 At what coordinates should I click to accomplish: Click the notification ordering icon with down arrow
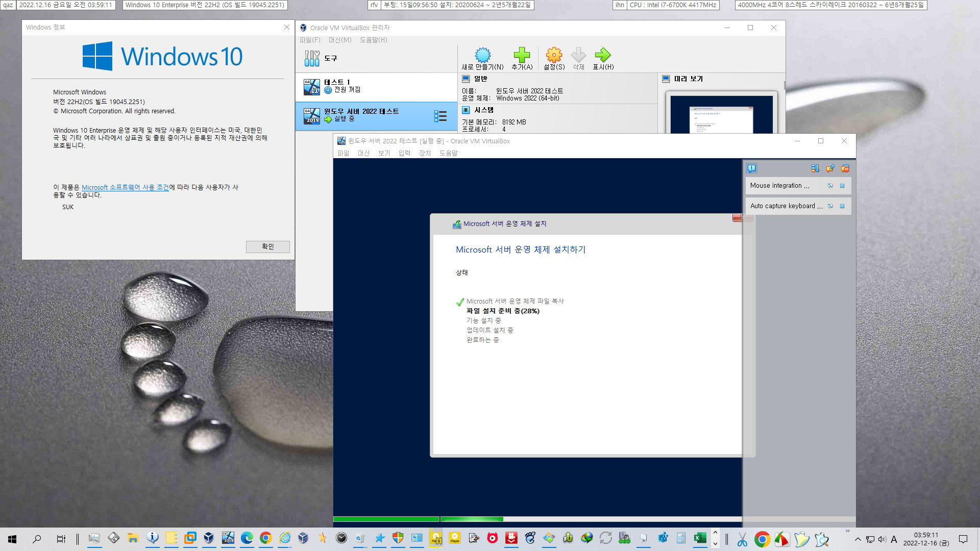[815, 168]
